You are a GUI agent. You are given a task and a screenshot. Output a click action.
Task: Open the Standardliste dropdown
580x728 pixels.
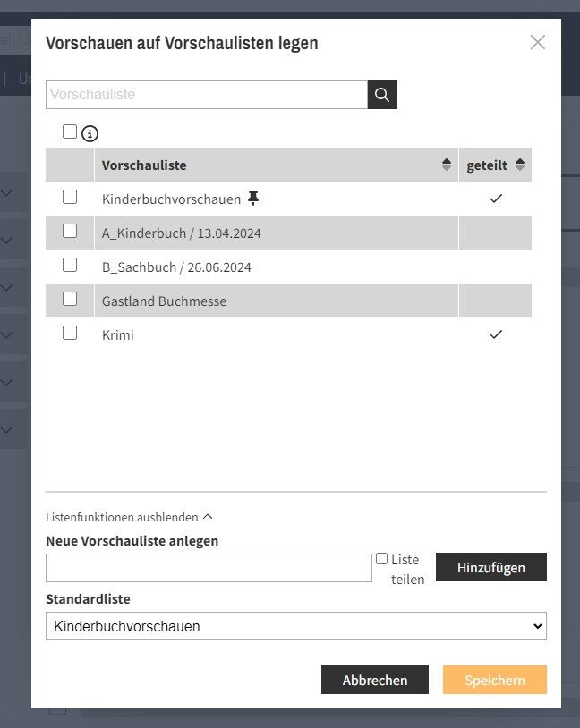[296, 626]
